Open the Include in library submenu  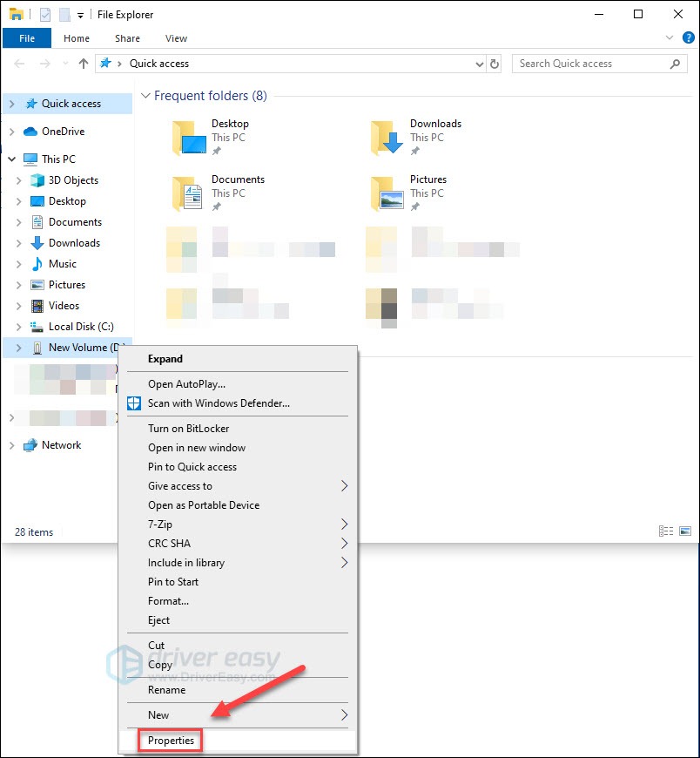pos(237,563)
